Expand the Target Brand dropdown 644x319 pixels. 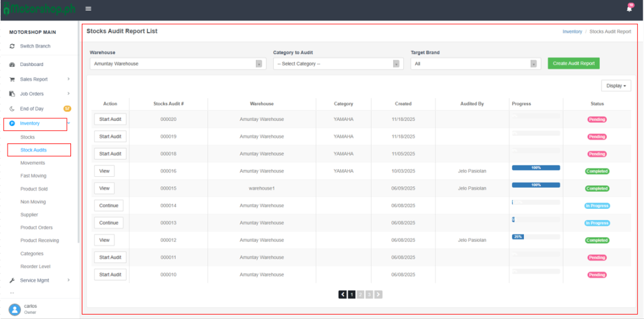tap(475, 64)
